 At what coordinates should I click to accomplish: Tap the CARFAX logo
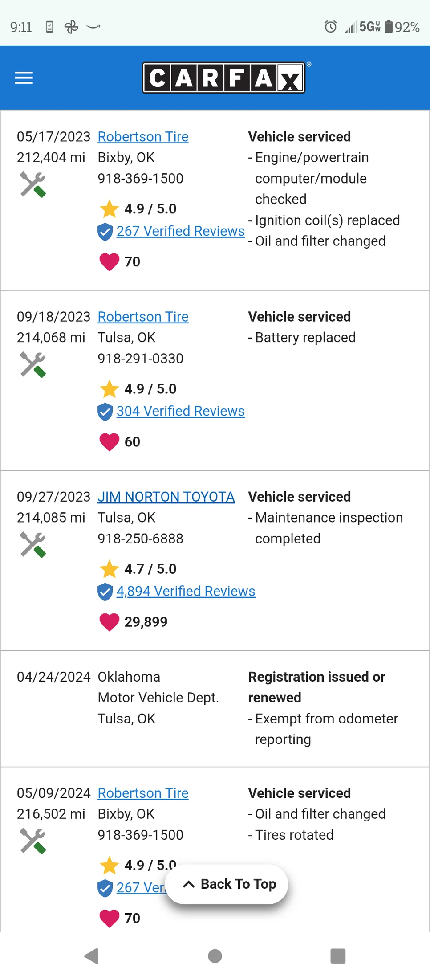(x=223, y=78)
